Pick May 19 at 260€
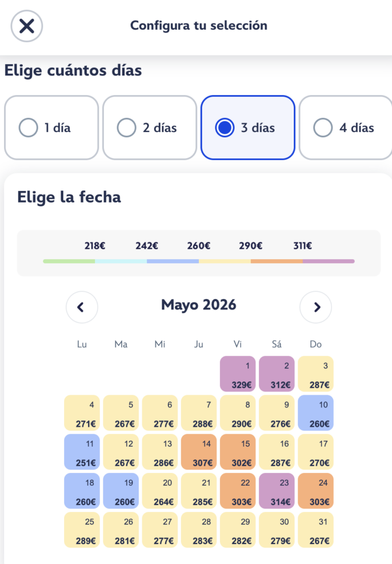Viewport: 392px width, 564px height. pyautogui.click(x=121, y=491)
